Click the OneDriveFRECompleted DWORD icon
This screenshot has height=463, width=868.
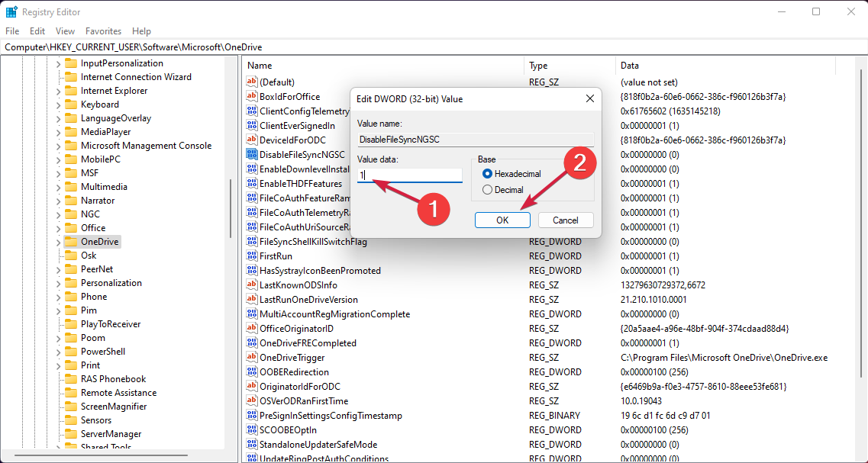(x=252, y=343)
